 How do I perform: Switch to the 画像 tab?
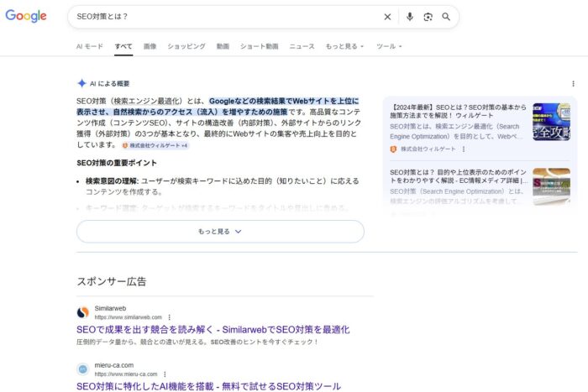(150, 46)
